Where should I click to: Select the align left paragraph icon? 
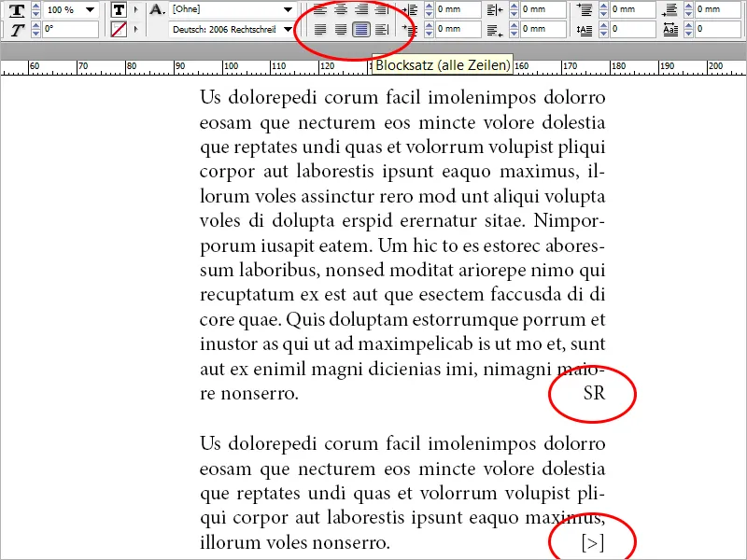[x=322, y=9]
